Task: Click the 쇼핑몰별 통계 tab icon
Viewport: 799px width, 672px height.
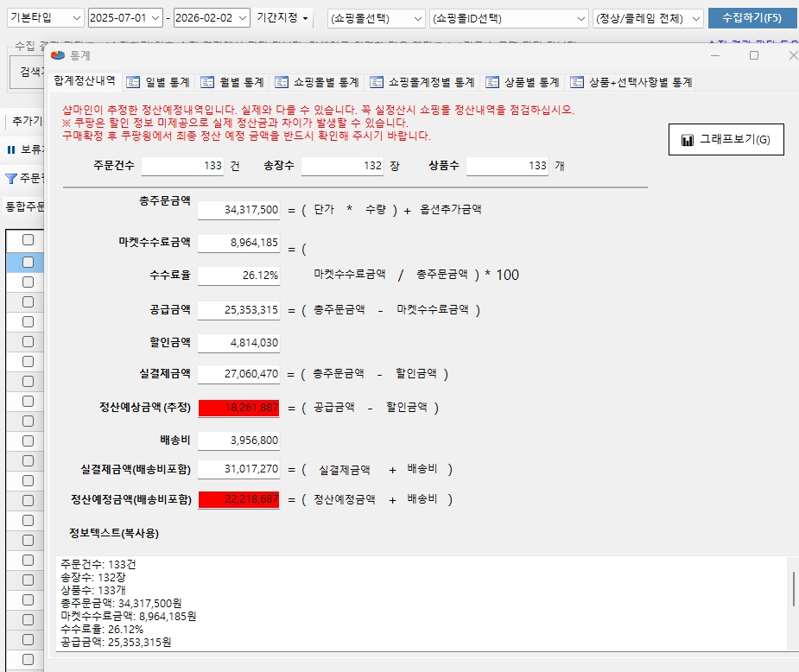Action: point(282,82)
